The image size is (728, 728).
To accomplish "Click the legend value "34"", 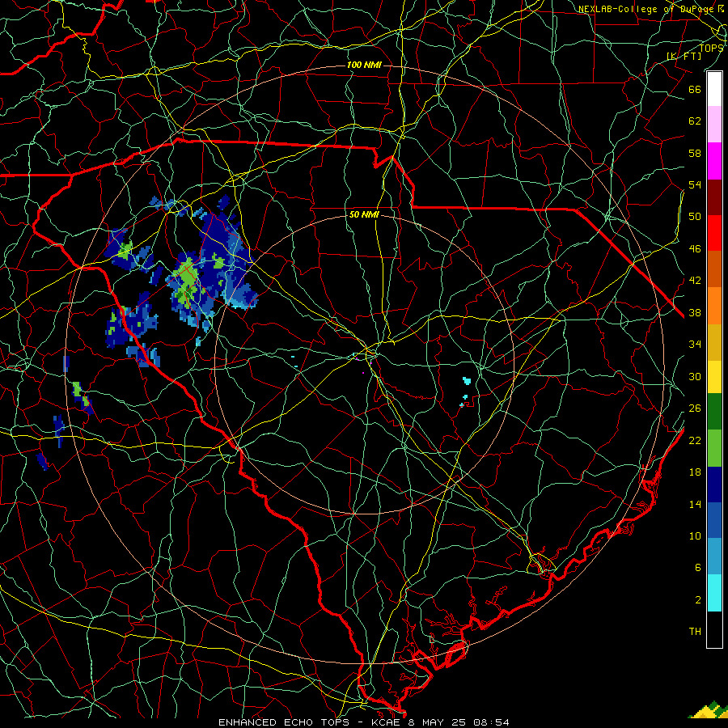I will (695, 345).
